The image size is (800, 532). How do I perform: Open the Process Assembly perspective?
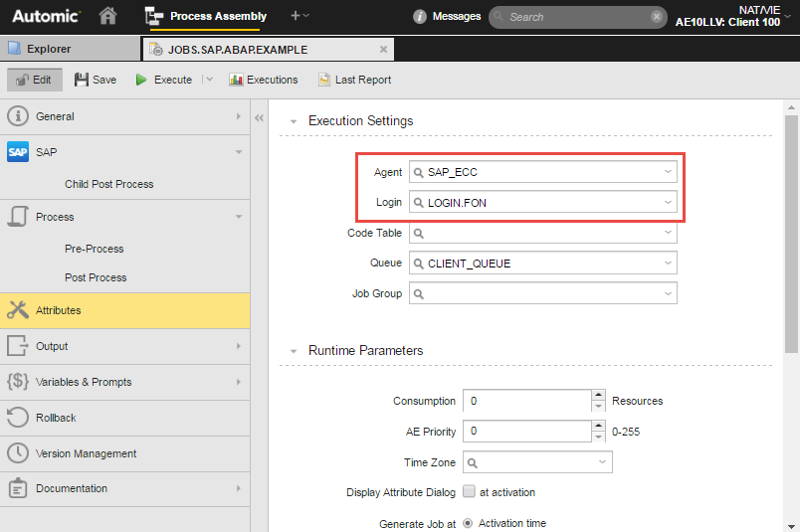pyautogui.click(x=206, y=16)
